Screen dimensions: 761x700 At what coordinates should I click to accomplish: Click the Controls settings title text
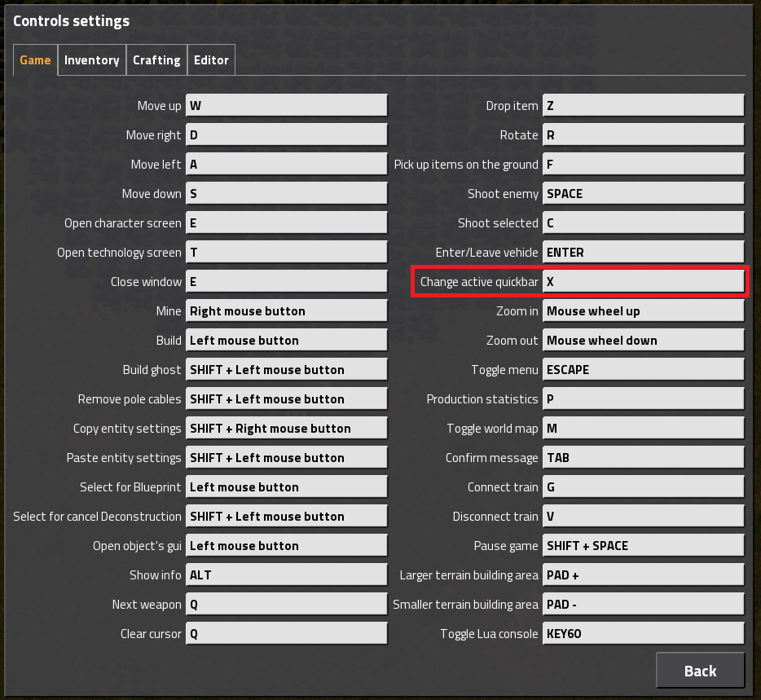click(x=72, y=21)
